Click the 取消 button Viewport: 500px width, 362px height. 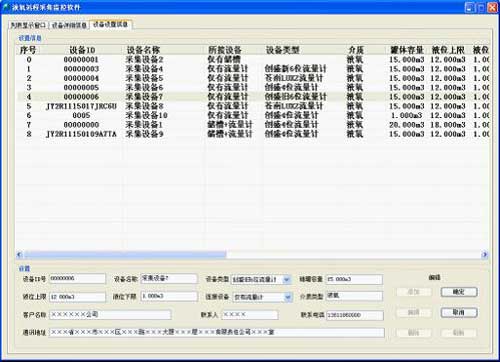point(459,312)
